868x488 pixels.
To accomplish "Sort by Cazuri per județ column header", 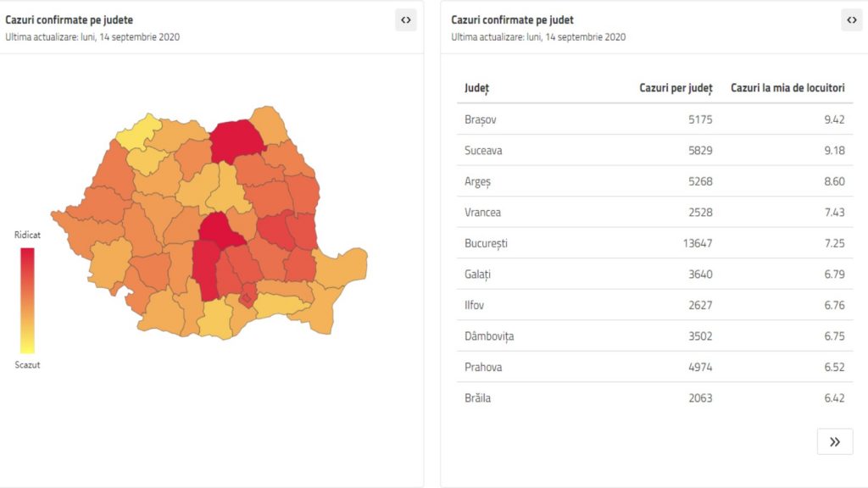I will coord(676,88).
